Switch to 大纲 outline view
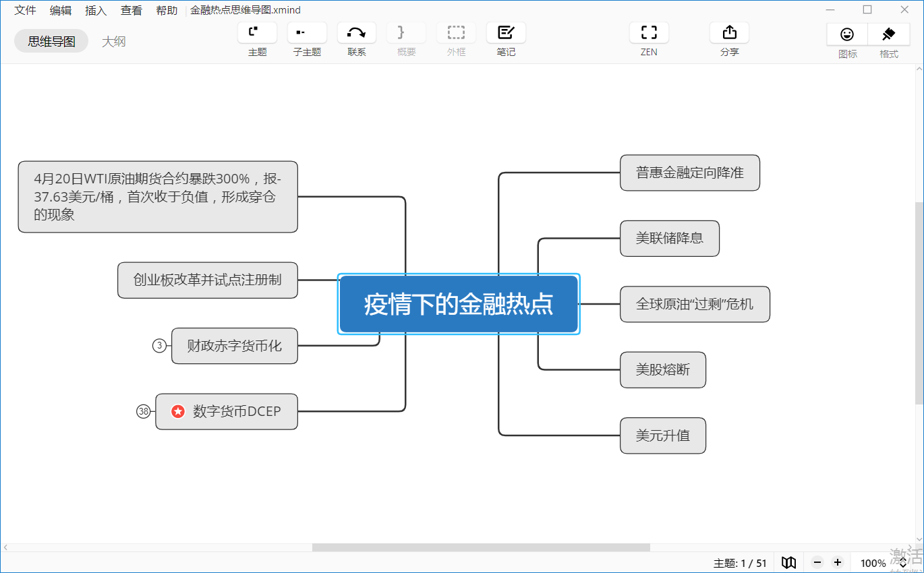 [x=113, y=42]
